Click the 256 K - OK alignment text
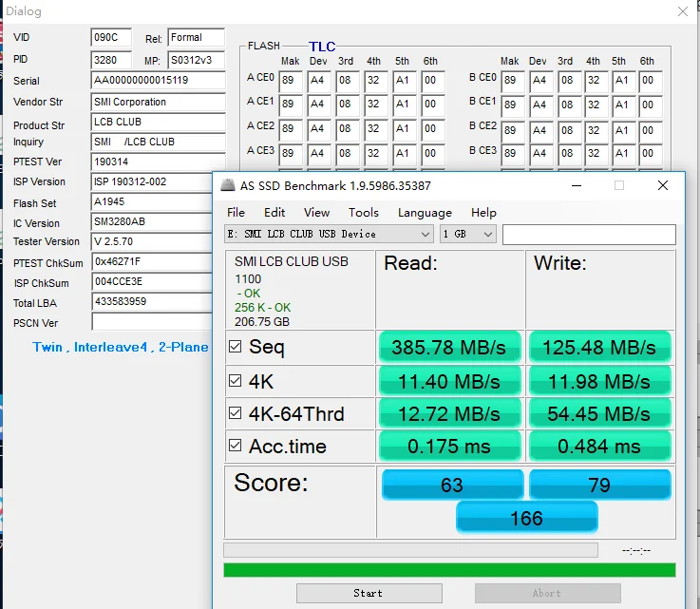 pyautogui.click(x=262, y=308)
